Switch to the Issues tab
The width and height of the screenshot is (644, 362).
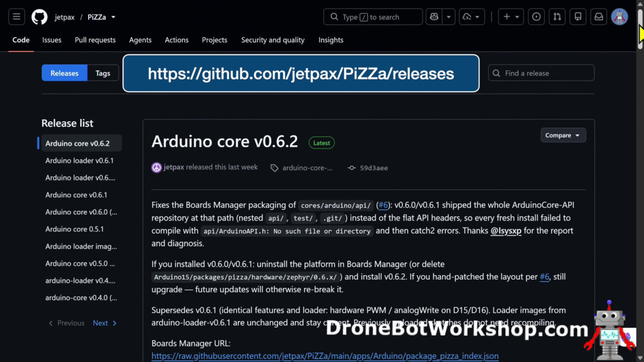click(52, 40)
